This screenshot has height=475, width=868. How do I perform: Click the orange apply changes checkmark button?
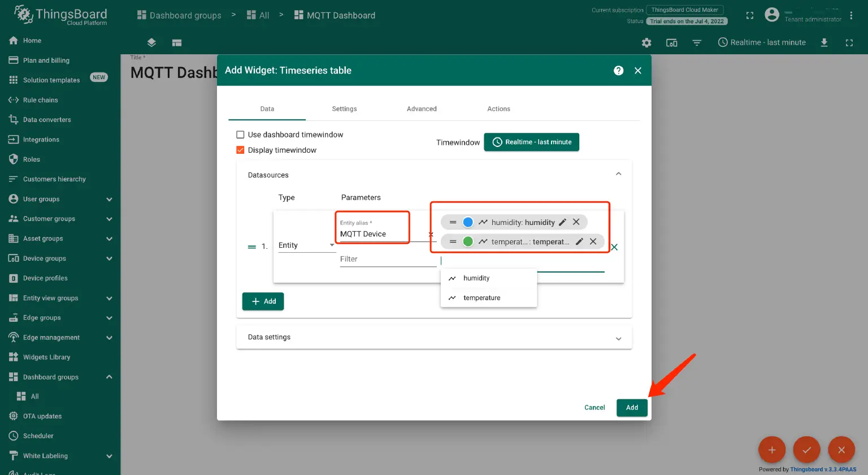coord(806,450)
